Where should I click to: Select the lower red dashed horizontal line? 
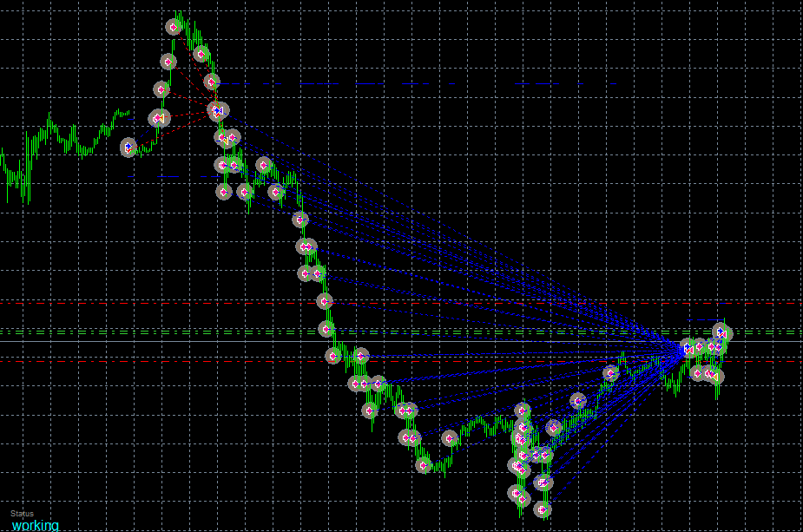(x=401, y=362)
